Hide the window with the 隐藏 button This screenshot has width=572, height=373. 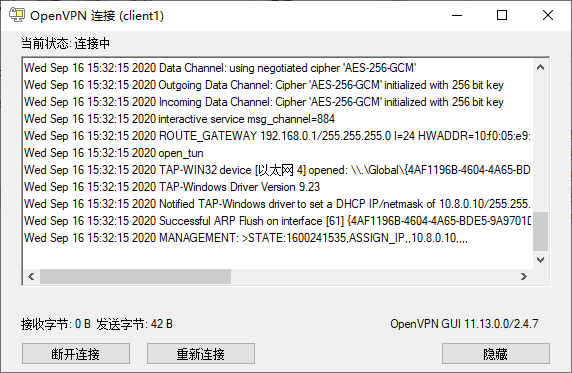click(x=496, y=353)
